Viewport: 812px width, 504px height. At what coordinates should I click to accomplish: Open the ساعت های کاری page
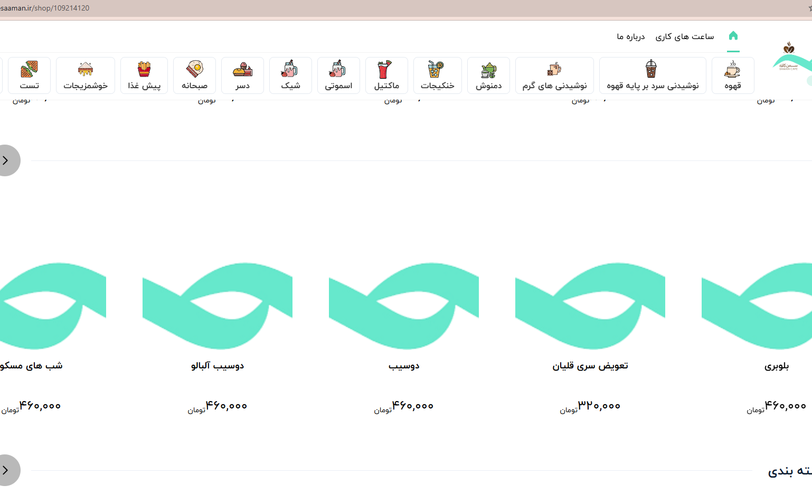click(685, 36)
